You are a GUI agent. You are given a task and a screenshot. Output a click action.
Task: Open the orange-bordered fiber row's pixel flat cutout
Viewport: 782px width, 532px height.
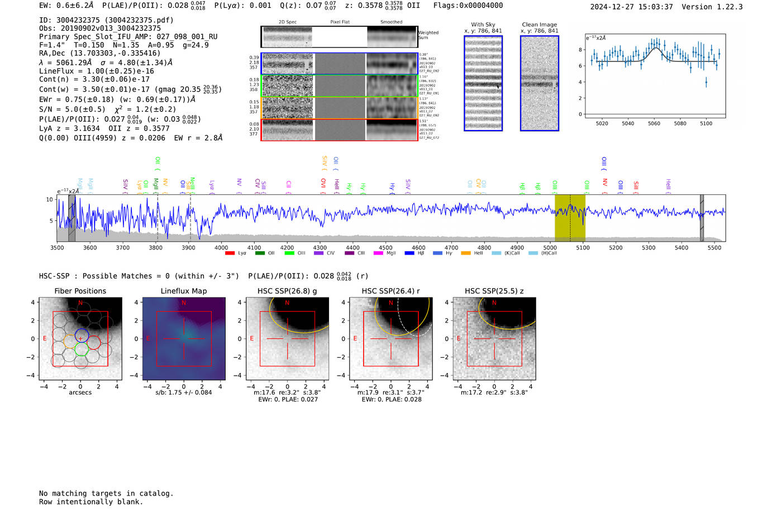340,108
